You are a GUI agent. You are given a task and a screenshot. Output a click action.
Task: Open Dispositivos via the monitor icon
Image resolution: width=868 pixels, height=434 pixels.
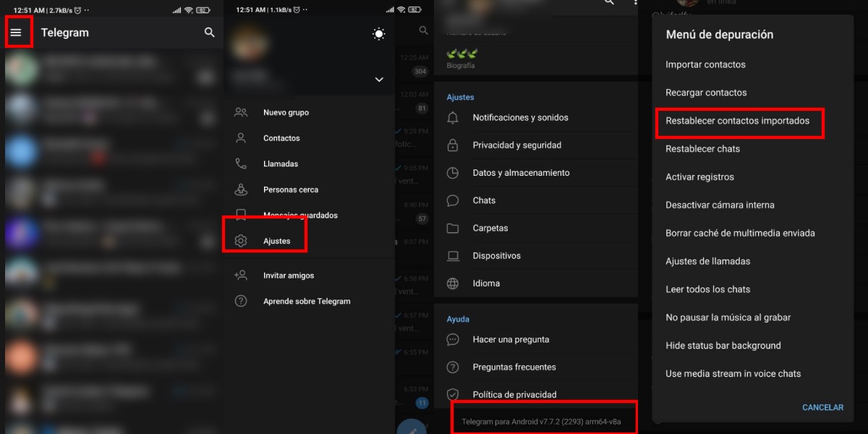[x=452, y=255]
